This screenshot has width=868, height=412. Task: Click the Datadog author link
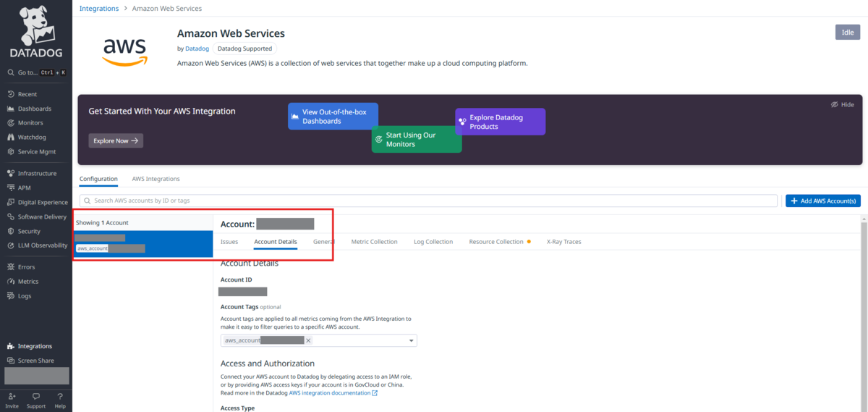click(x=197, y=49)
